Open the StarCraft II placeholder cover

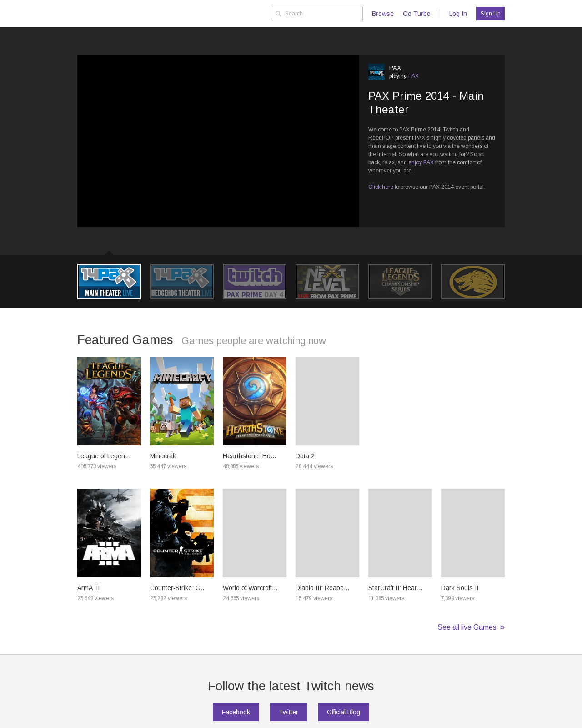400,533
